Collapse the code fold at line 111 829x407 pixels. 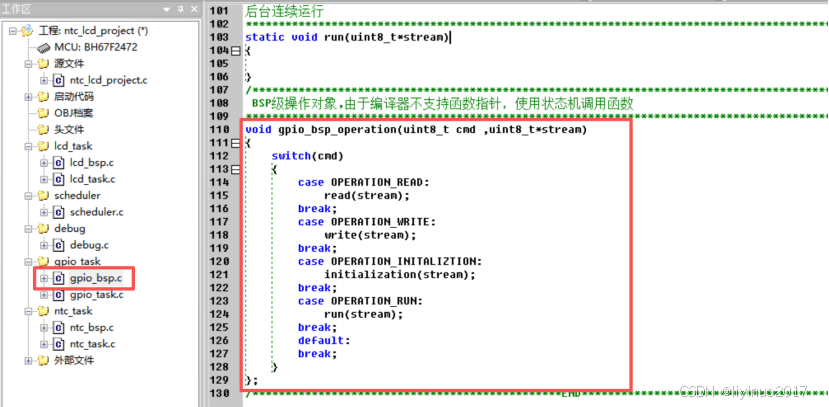pyautogui.click(x=236, y=143)
